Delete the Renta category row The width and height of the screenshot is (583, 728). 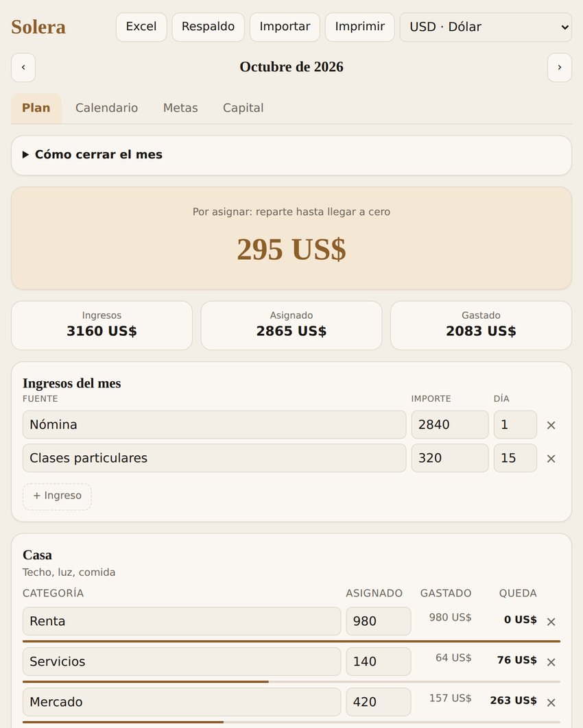coord(551,621)
